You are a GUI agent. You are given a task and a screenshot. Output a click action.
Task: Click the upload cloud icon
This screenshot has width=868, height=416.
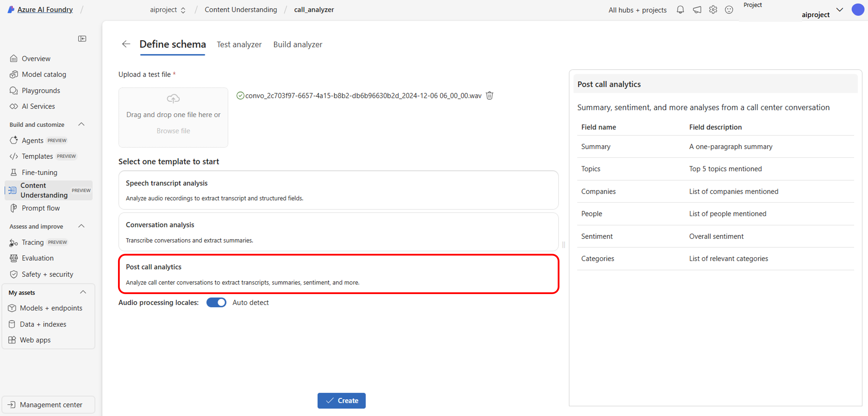pos(173,99)
